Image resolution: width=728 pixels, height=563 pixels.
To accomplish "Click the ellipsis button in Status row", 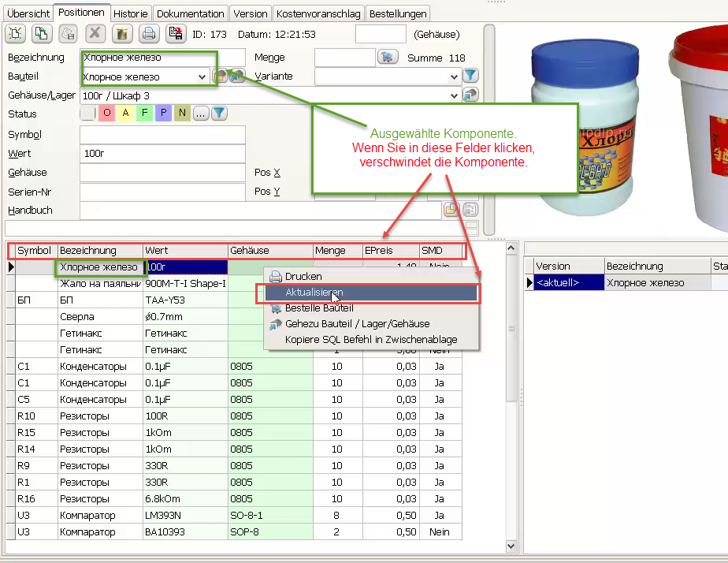I will (200, 114).
